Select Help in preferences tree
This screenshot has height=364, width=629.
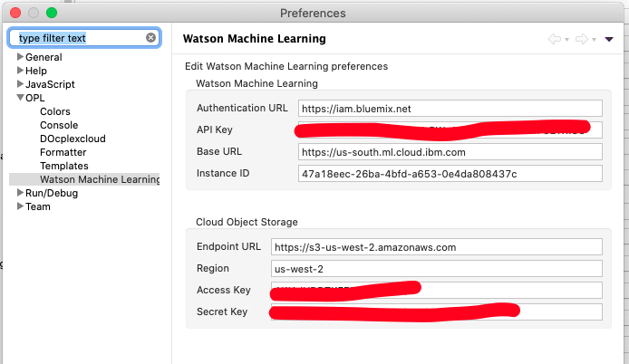tap(36, 71)
